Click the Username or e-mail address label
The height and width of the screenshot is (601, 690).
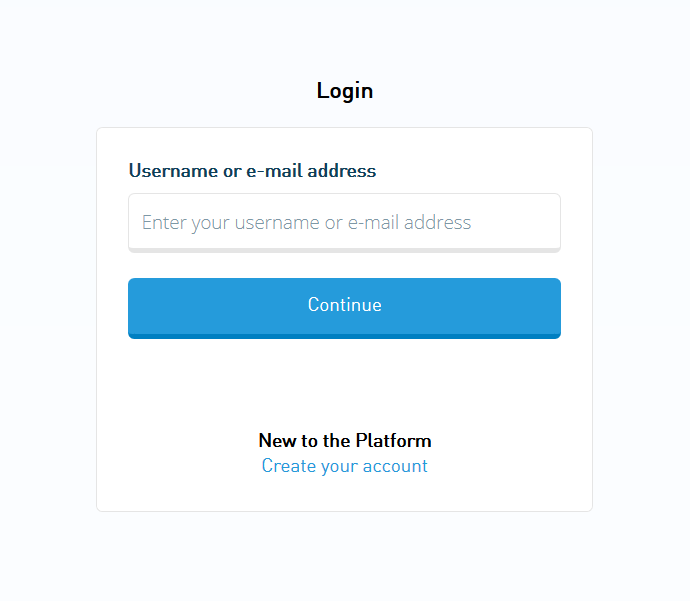click(252, 171)
